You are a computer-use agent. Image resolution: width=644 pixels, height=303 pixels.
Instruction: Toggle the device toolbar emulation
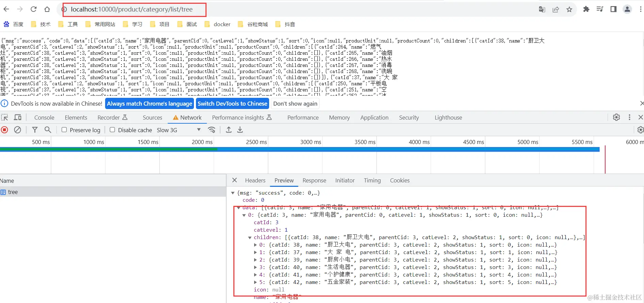[x=18, y=118]
